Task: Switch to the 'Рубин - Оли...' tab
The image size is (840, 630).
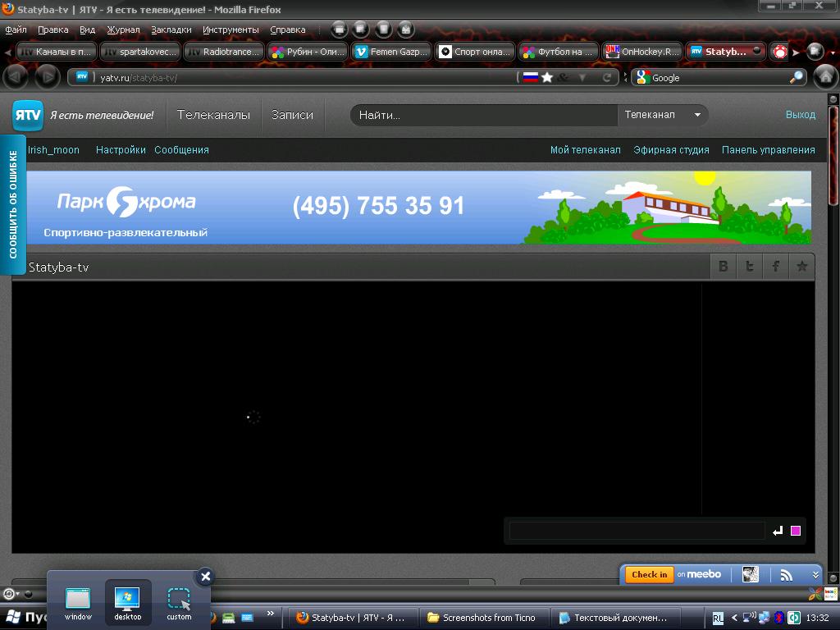Action: coord(308,52)
